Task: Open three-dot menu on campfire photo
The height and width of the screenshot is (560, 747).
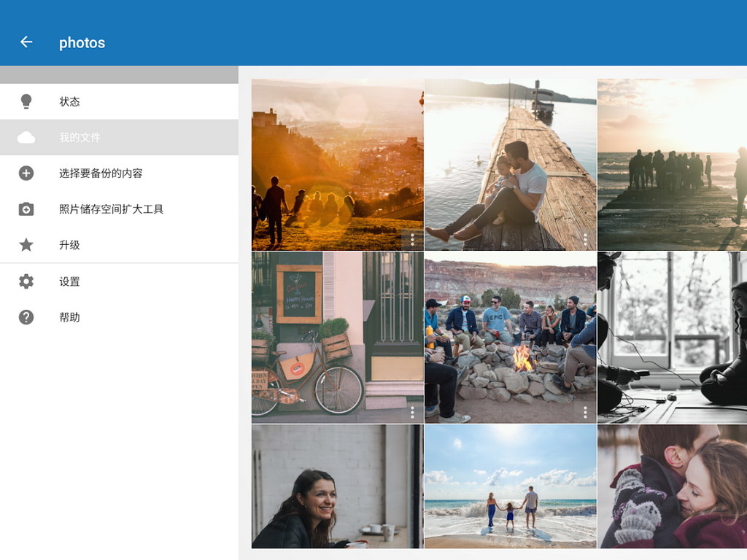Action: click(x=586, y=413)
